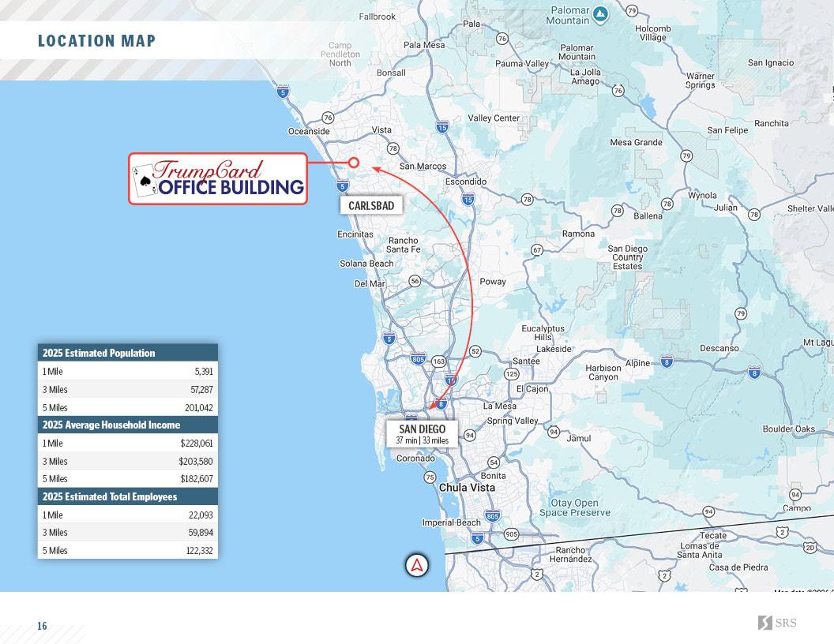834x644 pixels.
Task: Click the CARLSBAD label box
Action: [371, 206]
